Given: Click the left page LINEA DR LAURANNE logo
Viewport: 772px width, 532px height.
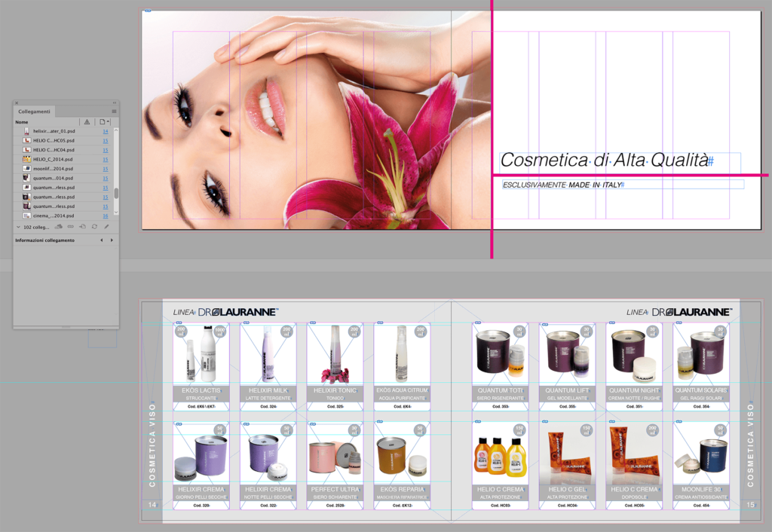Looking at the screenshot, I should [x=225, y=312].
